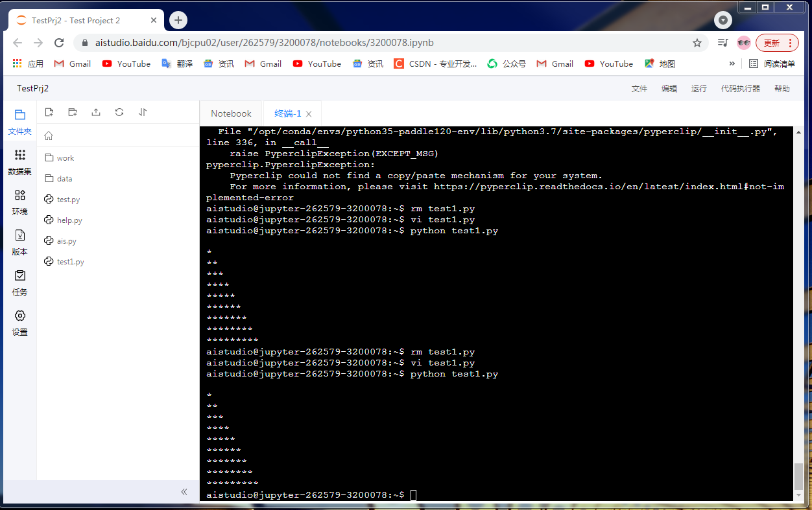Switch to the 终端-1 terminal tab
Image resolution: width=812 pixels, height=510 pixels.
click(x=288, y=113)
